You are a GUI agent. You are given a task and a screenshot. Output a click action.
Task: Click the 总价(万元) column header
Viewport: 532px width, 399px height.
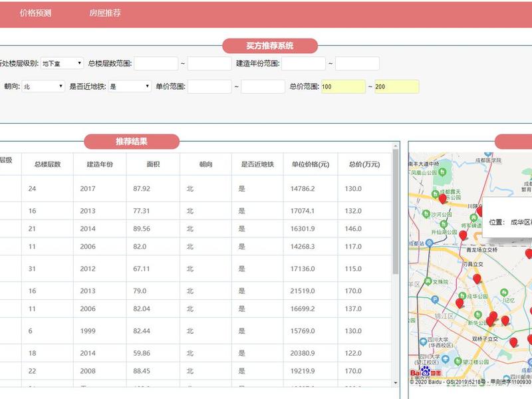coord(364,164)
